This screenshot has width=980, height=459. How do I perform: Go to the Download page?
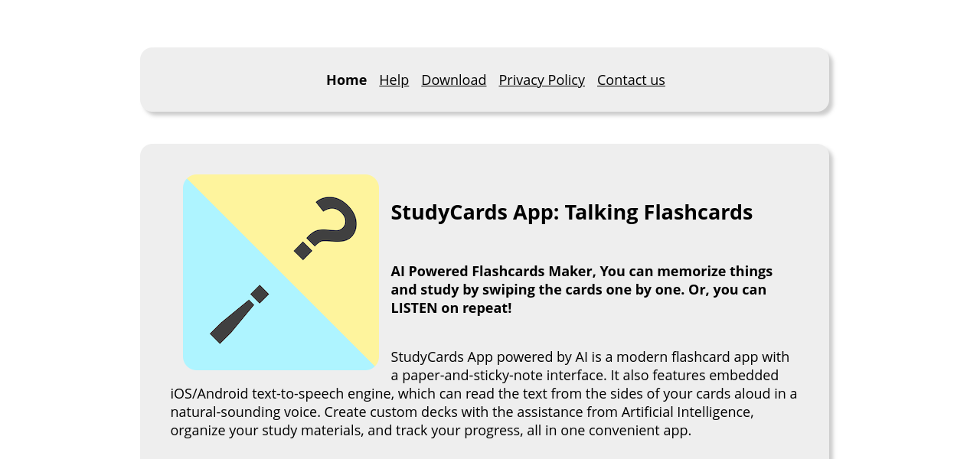click(453, 80)
